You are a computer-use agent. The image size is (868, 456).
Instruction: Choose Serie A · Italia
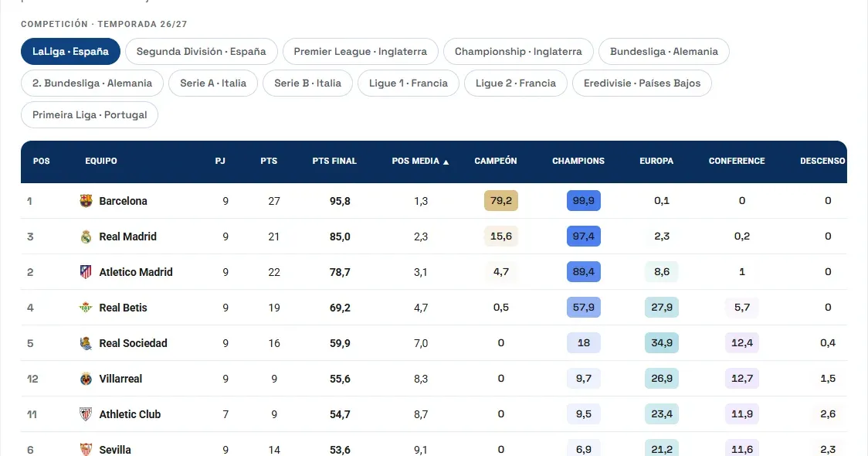click(x=213, y=83)
